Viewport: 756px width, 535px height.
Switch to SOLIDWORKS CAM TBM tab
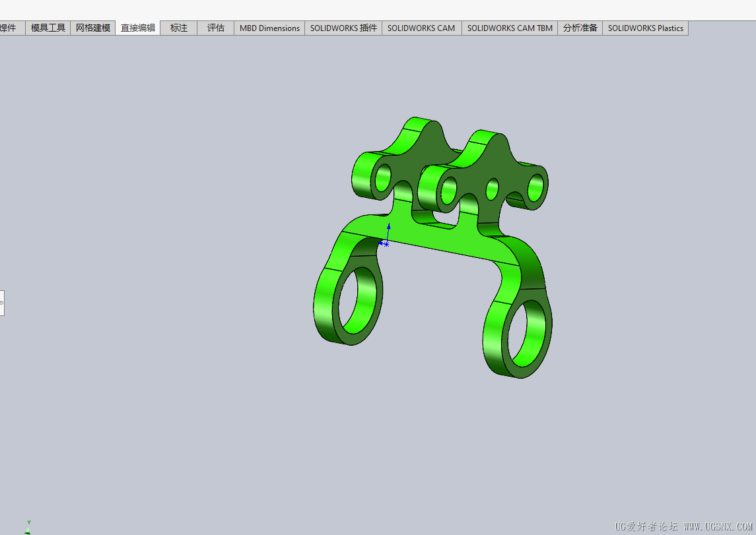coord(510,28)
